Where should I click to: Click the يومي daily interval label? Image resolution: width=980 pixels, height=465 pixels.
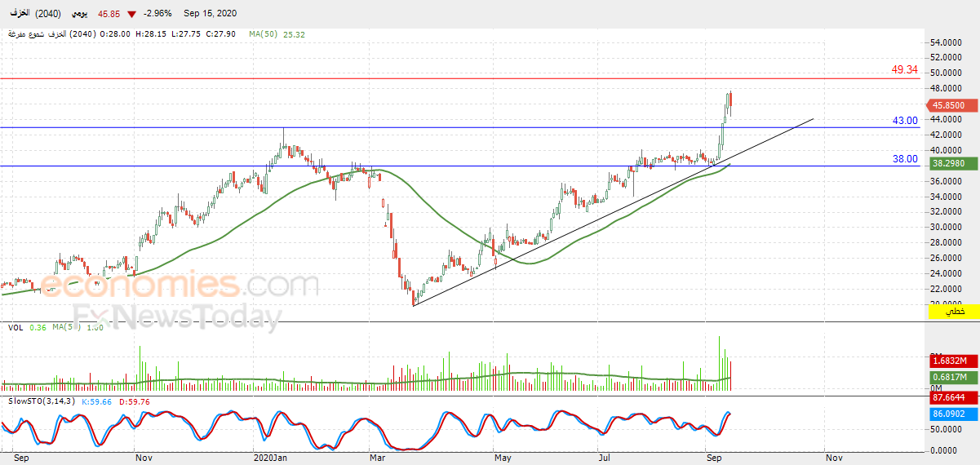click(x=80, y=14)
